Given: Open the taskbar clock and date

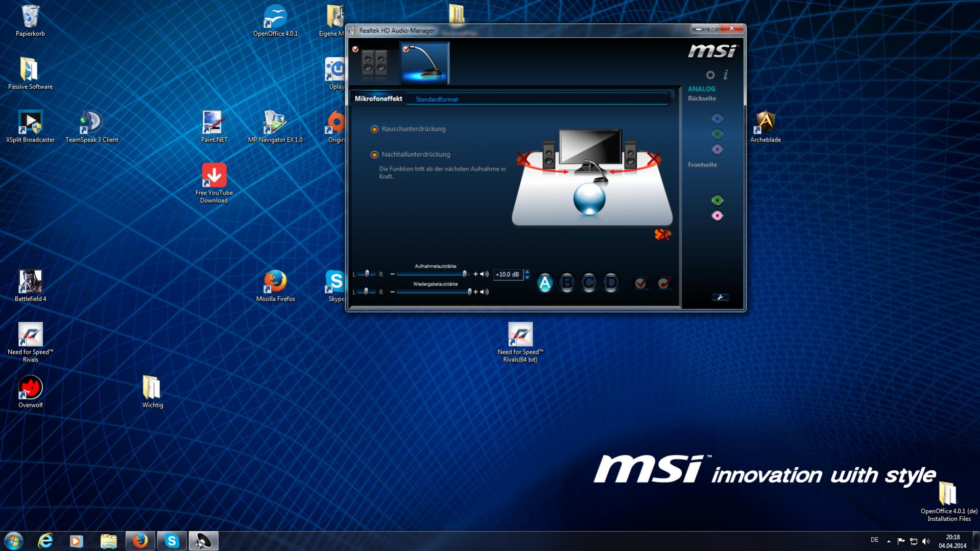Looking at the screenshot, I should 952,541.
